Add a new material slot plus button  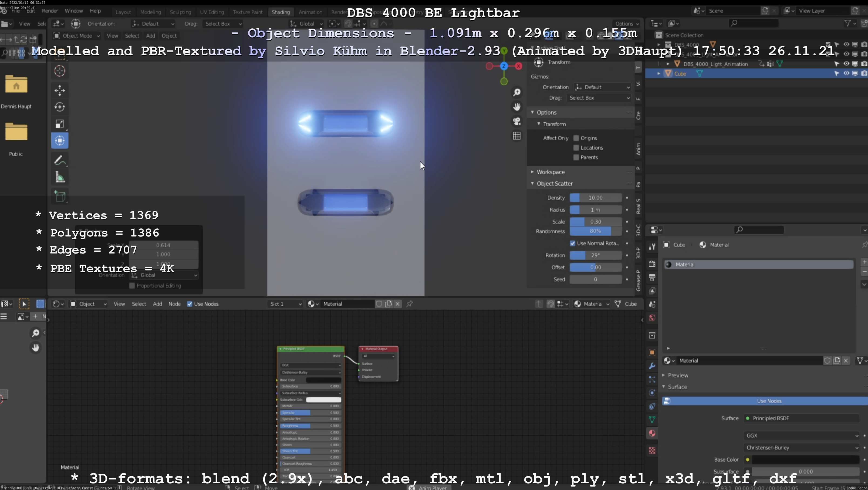864,262
